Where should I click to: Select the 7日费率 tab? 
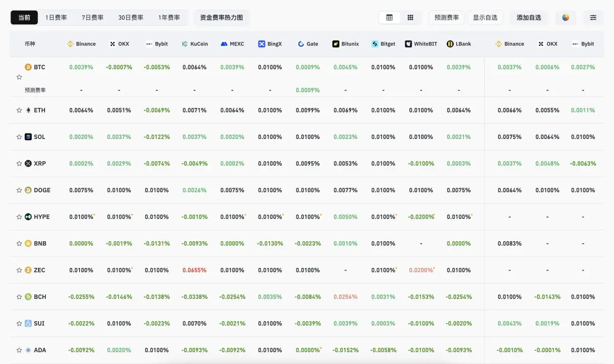tap(93, 17)
